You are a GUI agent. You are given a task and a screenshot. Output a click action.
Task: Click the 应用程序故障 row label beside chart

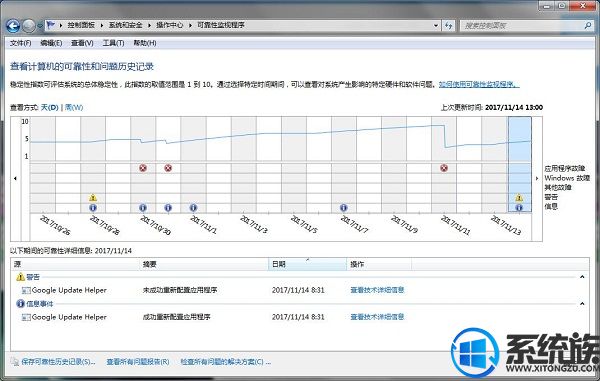565,169
